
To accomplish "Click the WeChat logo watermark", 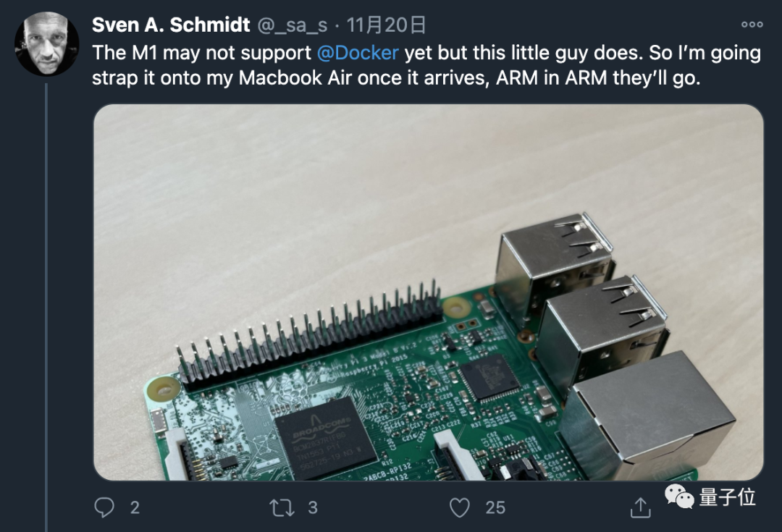I will pos(679,497).
